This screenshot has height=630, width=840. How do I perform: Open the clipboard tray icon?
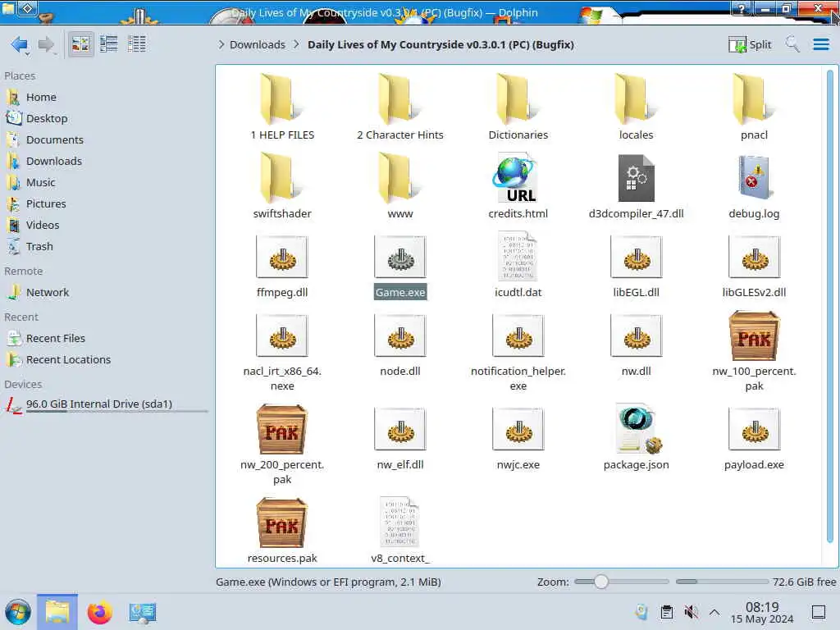(x=666, y=612)
